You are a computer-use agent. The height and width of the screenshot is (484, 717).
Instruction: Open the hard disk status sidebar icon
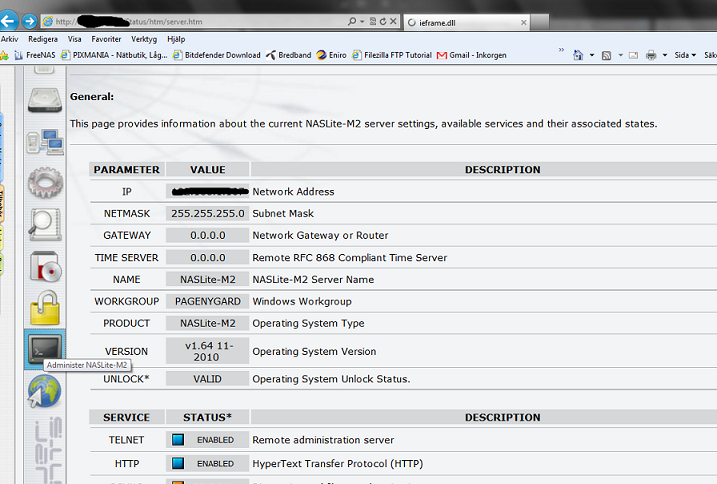(x=45, y=100)
